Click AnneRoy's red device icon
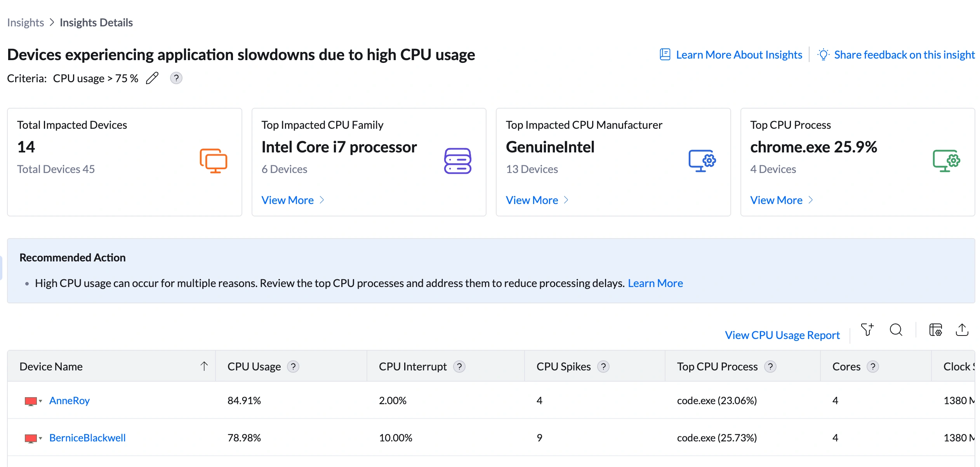The width and height of the screenshot is (980, 467). click(31, 401)
